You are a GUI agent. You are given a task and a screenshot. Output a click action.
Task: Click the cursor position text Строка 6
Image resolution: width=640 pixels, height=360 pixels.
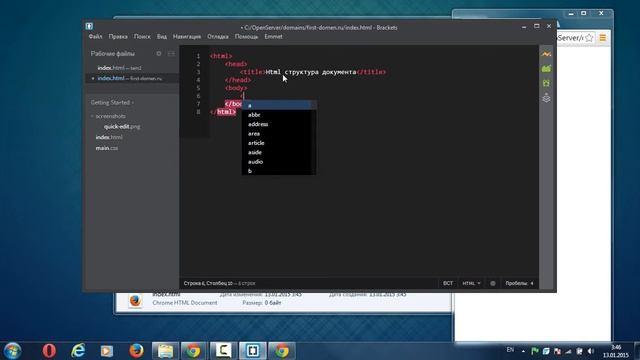click(x=193, y=283)
